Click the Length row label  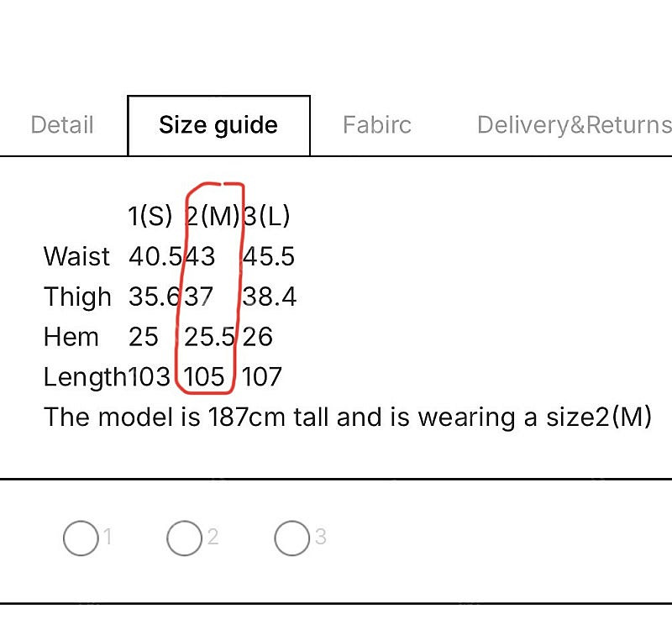(85, 377)
